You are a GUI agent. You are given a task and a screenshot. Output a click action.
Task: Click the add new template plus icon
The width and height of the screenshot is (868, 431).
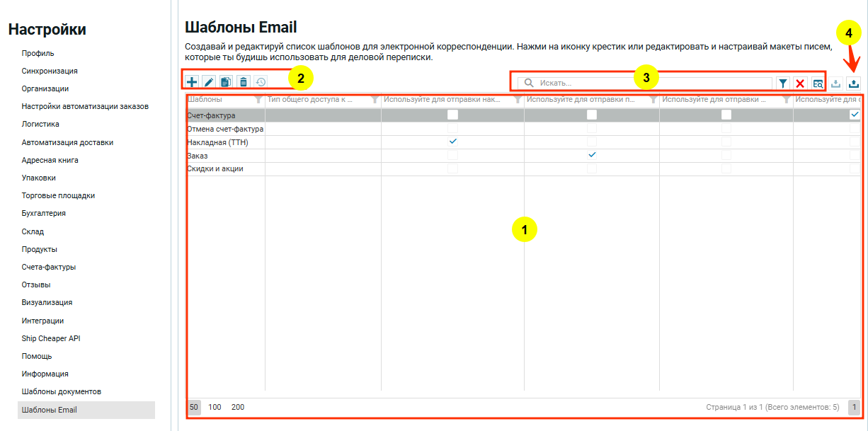tap(192, 82)
